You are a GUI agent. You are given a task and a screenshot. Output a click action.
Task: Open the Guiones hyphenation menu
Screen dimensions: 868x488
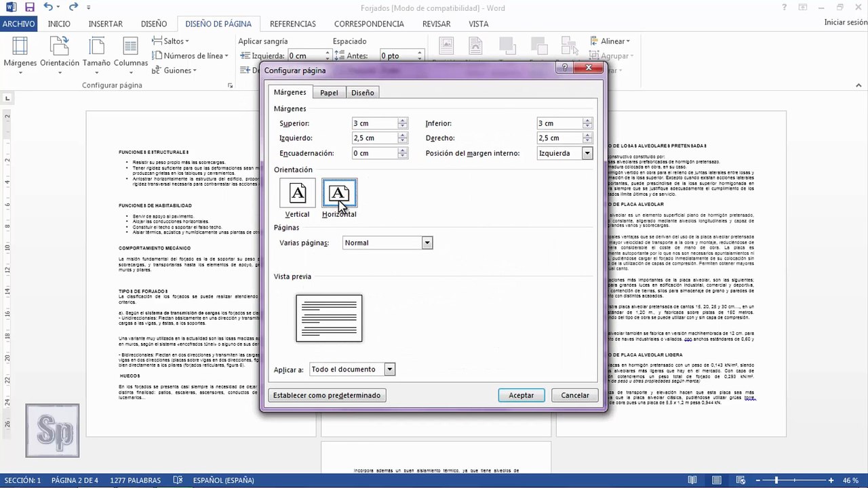pos(174,70)
